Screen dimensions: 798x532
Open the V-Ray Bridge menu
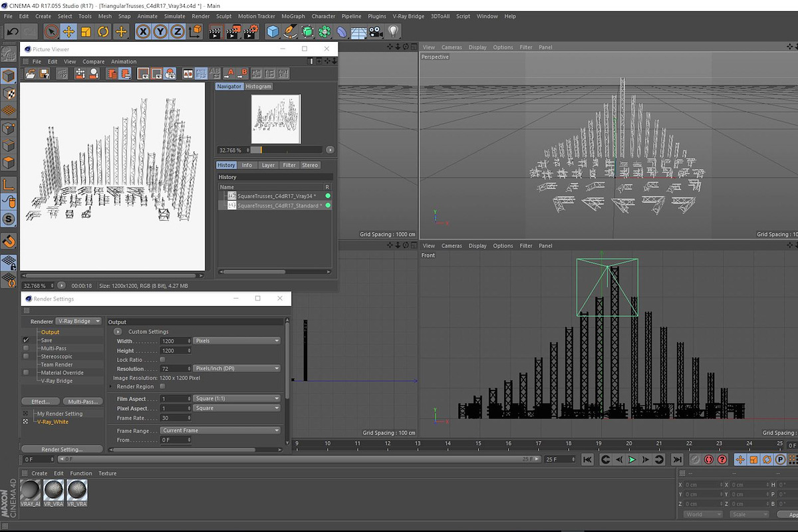pyautogui.click(x=408, y=16)
